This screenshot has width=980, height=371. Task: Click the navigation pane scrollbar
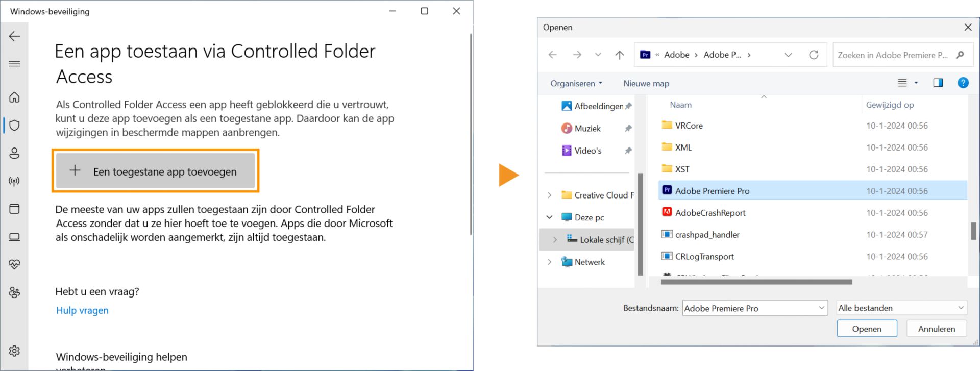pos(640,225)
